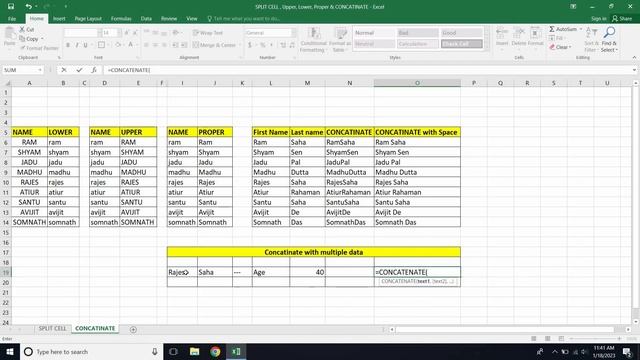
Task: Switch to the Data tab
Action: pyautogui.click(x=146, y=19)
